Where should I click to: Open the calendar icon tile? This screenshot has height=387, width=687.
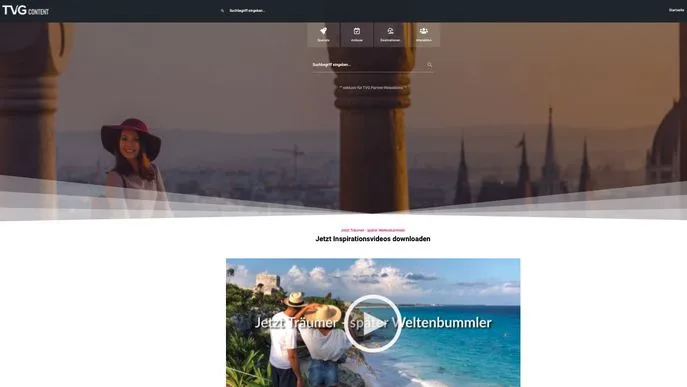click(x=357, y=35)
